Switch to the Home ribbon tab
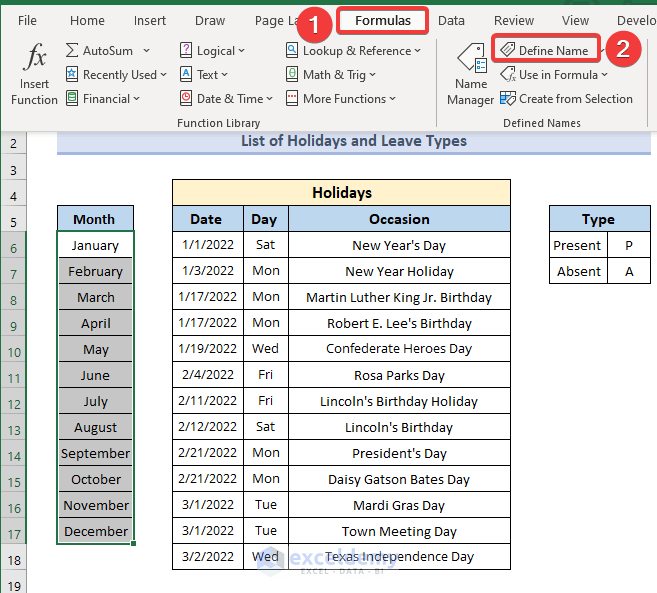 click(x=87, y=21)
